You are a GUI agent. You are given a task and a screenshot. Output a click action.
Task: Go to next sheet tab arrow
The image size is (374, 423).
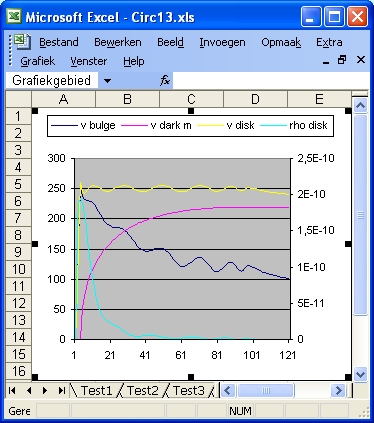click(x=45, y=390)
